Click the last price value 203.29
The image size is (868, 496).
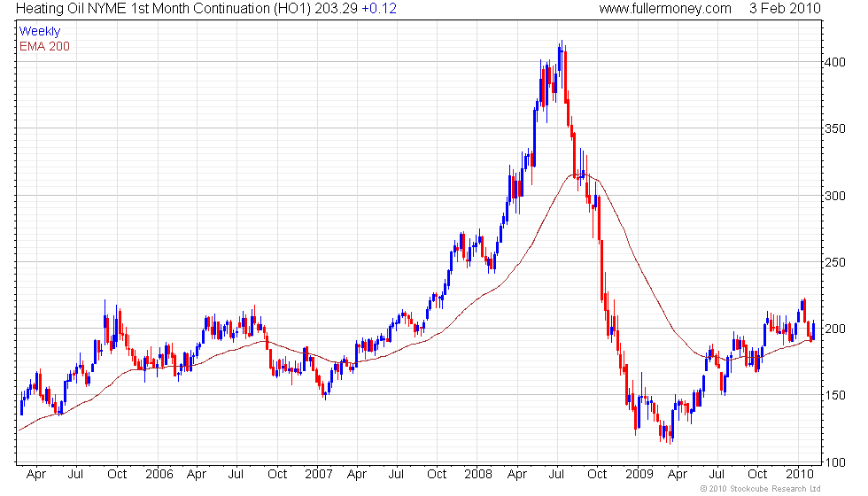tap(336, 9)
